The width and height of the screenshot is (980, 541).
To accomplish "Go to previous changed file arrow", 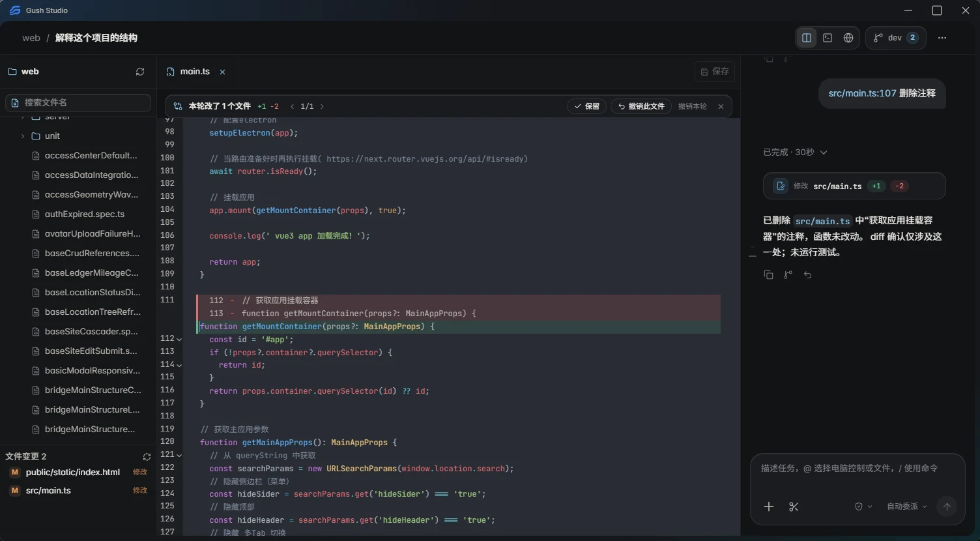I will coord(292,106).
